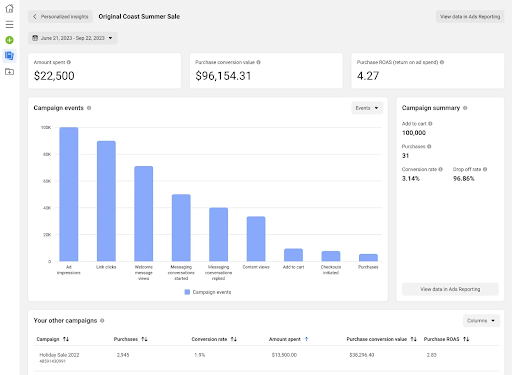The image size is (512, 375).
Task: Click top View data in Ads Reporting button
Action: click(x=470, y=17)
